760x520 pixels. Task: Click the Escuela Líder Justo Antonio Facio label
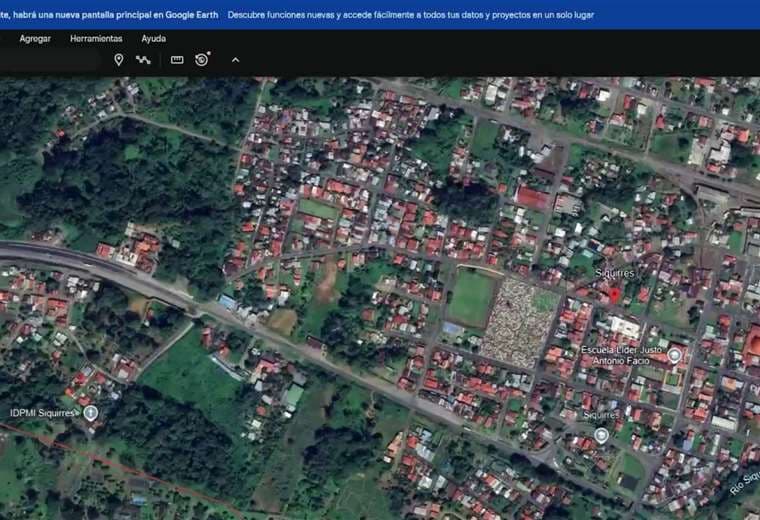(x=624, y=355)
